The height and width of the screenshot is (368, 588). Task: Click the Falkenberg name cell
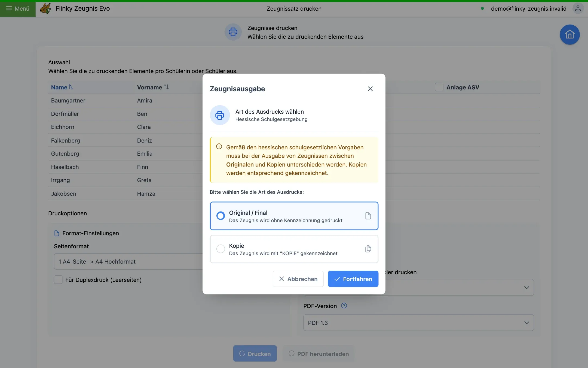click(x=65, y=140)
